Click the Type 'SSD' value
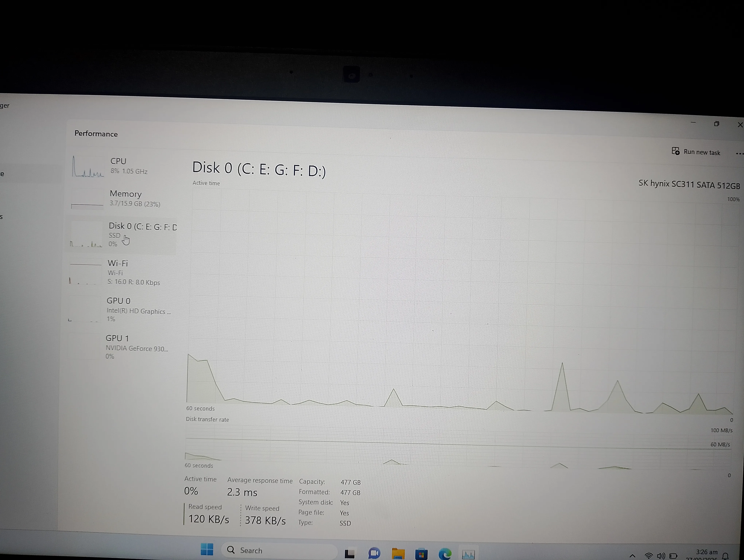Viewport: 744px width, 560px height. point(345,523)
